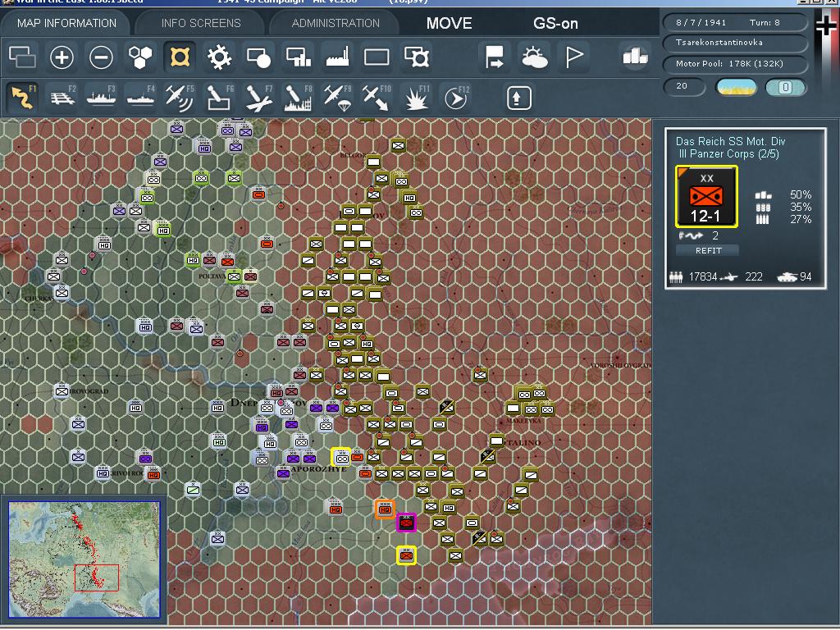
Task: Click the fort level 0 indicator
Action: pos(785,87)
